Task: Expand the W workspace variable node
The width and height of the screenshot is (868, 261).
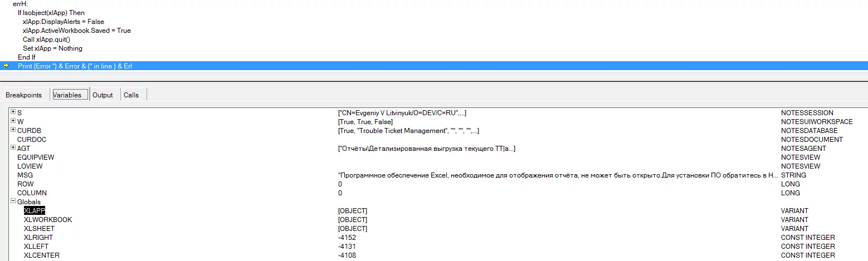Action: (13, 121)
